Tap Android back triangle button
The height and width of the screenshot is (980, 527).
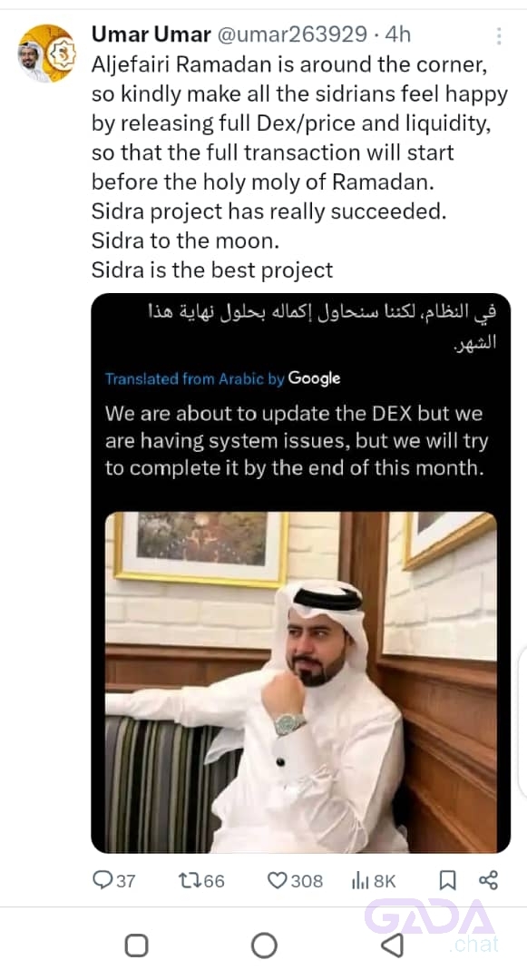coord(393,946)
